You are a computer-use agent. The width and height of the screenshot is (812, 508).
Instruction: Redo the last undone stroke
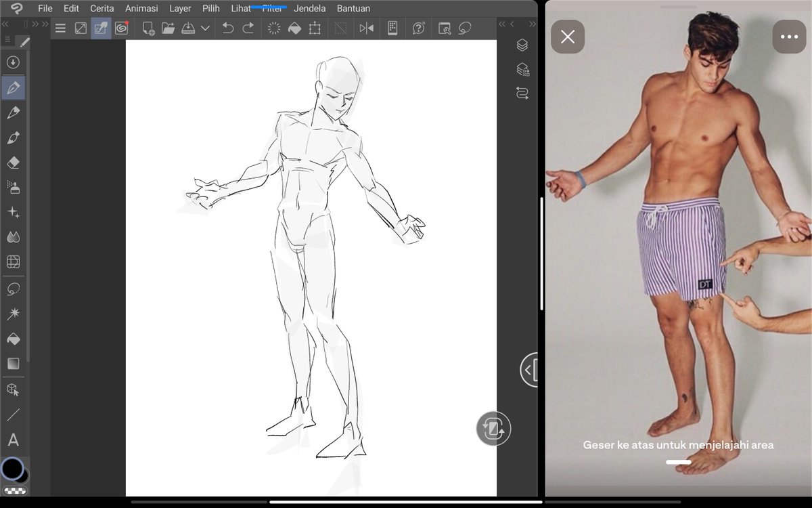pos(248,28)
